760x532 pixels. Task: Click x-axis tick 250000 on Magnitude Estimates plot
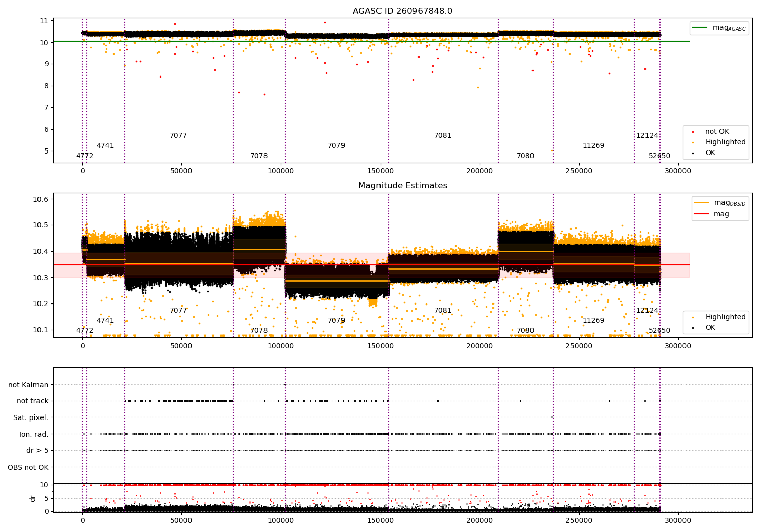point(579,346)
